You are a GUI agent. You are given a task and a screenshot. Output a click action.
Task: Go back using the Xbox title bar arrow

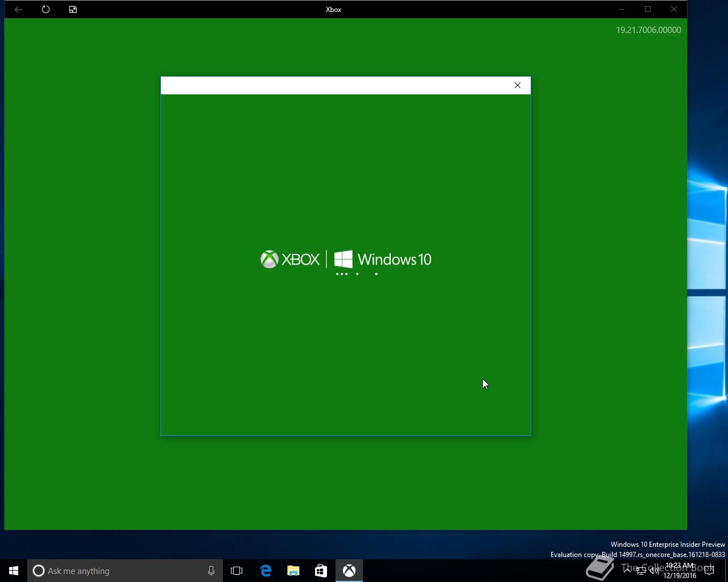pos(18,9)
